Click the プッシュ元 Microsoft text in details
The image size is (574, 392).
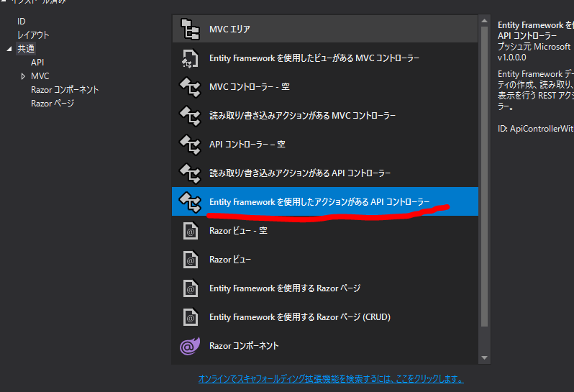(534, 47)
